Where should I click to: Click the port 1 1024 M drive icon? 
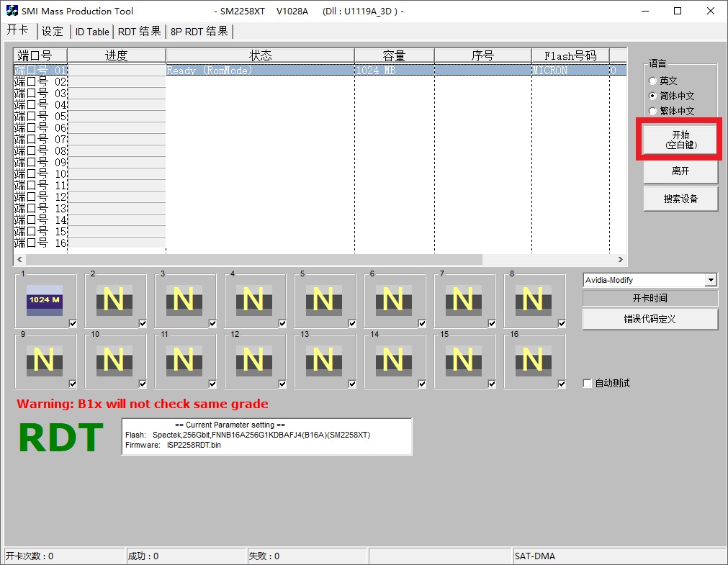pos(44,299)
